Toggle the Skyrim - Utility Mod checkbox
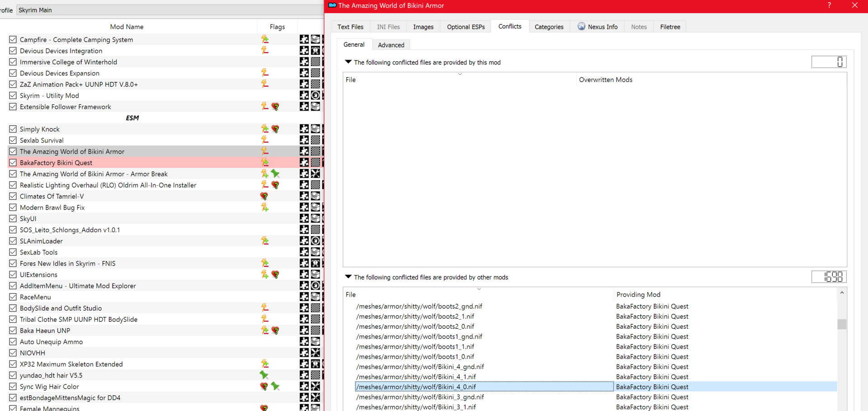The width and height of the screenshot is (868, 411). point(13,95)
